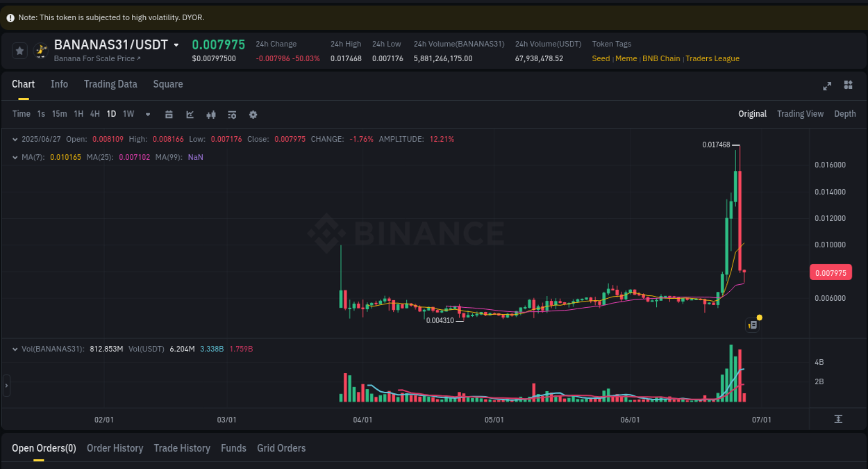Open the BANANAS31/USDT pair selector dropdown
The width and height of the screenshot is (868, 469).
(x=177, y=44)
